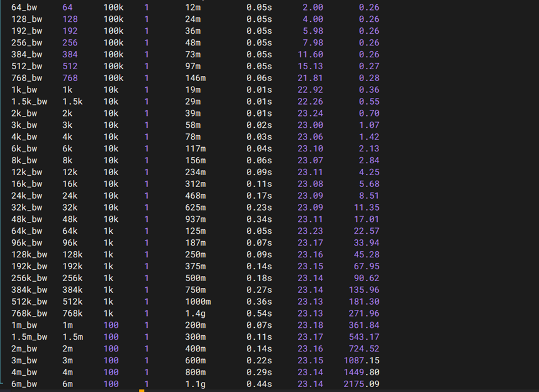Click the 1449.80 value

[x=361, y=372]
